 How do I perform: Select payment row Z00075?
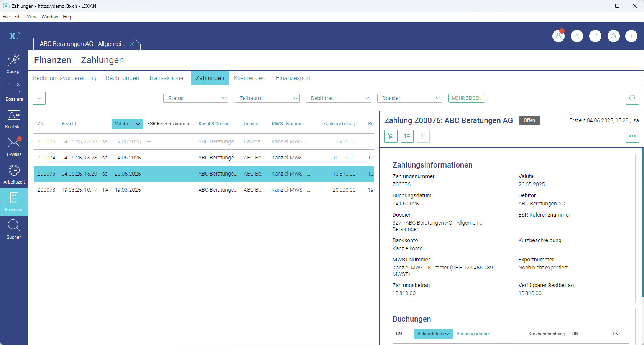[204, 141]
